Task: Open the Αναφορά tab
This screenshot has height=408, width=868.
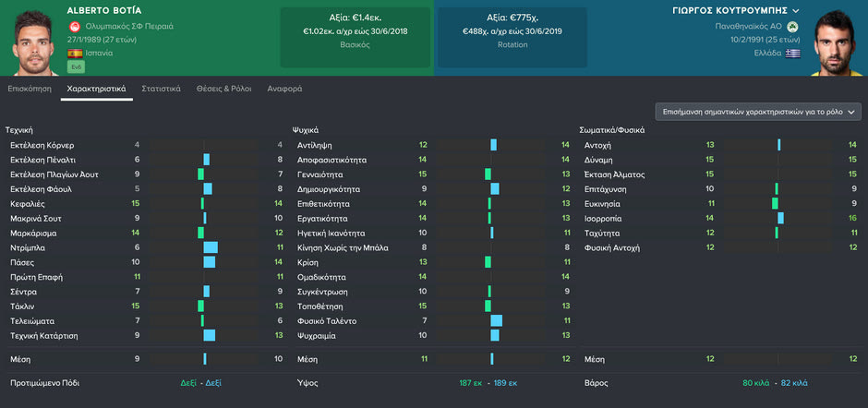Action: click(284, 89)
